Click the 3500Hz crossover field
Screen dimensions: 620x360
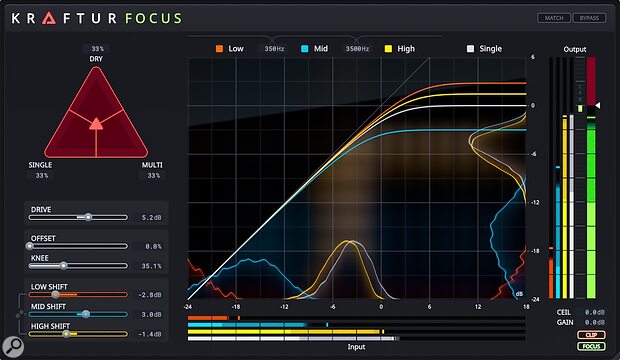tap(357, 49)
